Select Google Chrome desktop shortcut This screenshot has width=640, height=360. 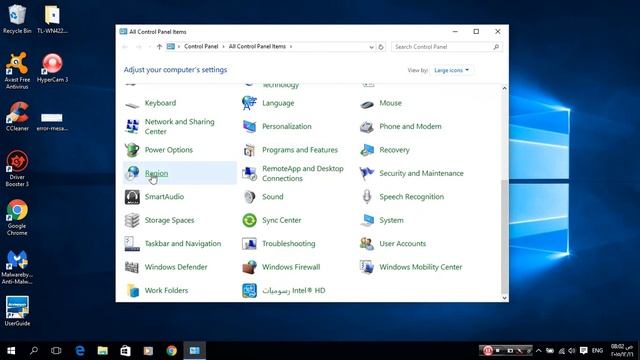click(17, 217)
